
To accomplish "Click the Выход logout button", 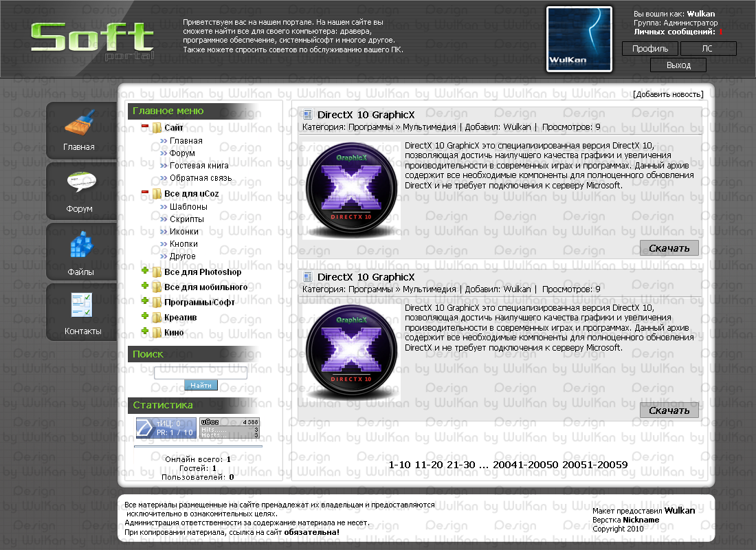I will [x=678, y=65].
